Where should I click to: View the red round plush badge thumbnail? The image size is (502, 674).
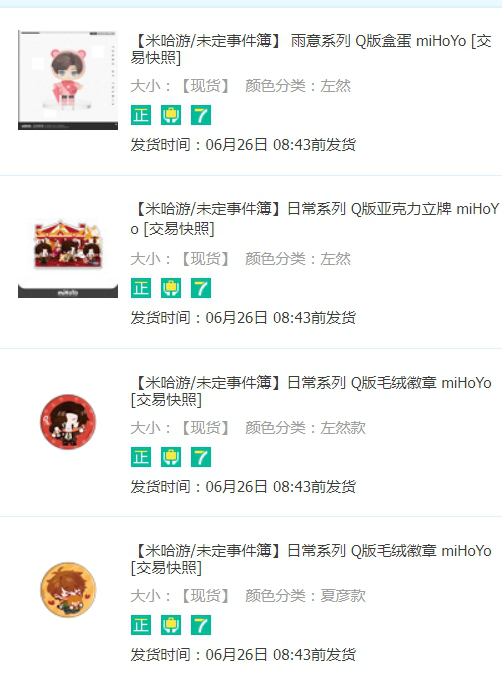(x=68, y=422)
